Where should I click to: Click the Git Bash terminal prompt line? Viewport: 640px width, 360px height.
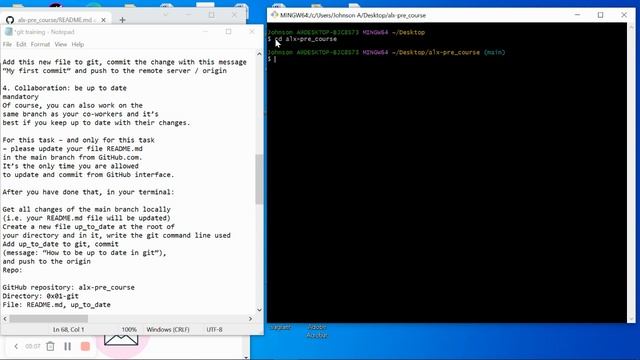272,59
